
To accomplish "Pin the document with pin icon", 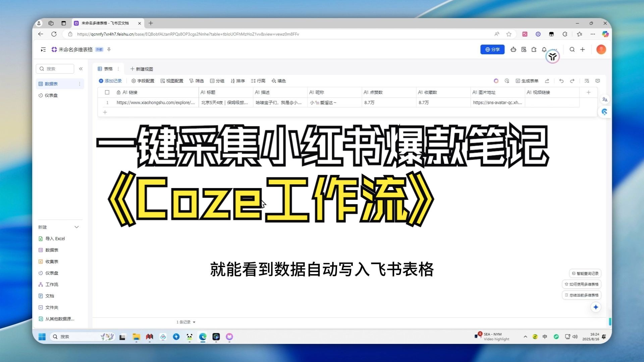I will pos(109,50).
